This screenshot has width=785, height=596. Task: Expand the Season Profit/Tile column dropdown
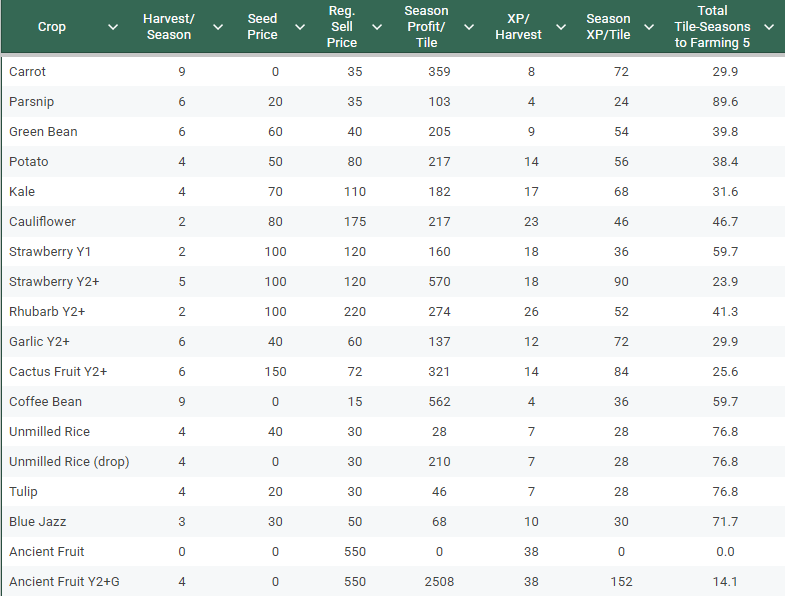point(469,27)
